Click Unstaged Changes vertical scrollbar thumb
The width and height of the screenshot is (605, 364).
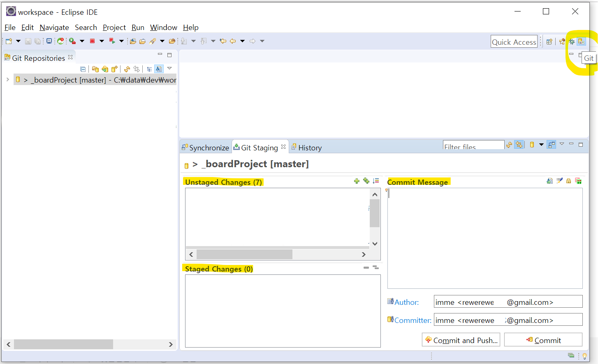(375, 213)
